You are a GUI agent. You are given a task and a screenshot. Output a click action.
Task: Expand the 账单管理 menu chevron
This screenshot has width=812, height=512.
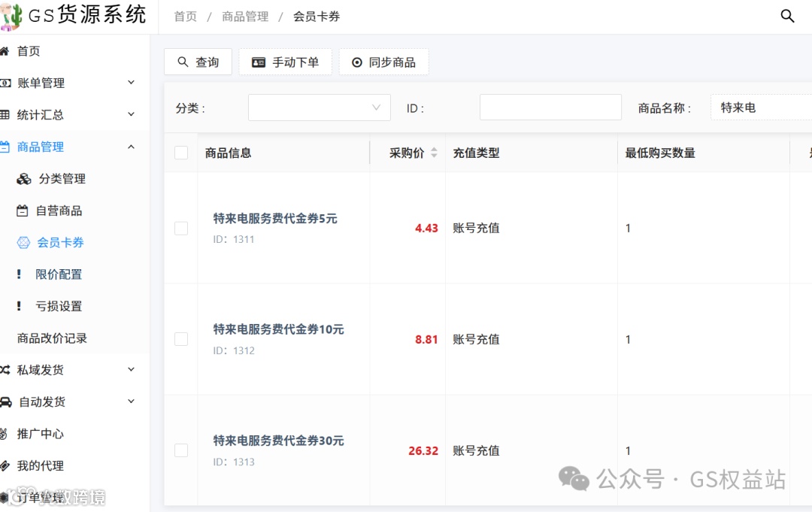(x=131, y=82)
